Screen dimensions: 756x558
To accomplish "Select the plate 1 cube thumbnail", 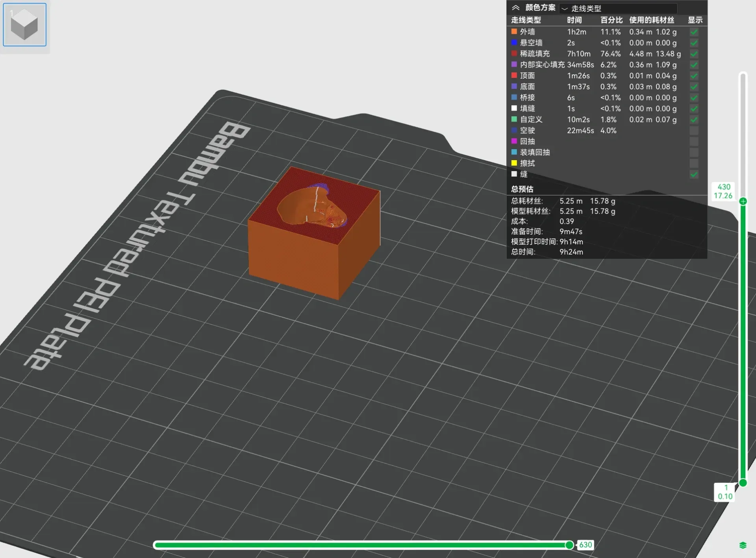I will click(x=25, y=25).
